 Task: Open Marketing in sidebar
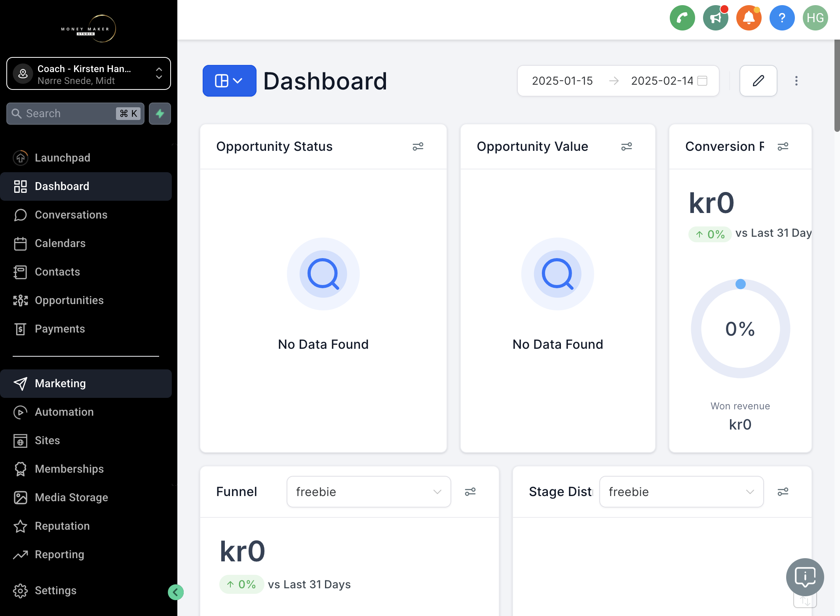[86, 383]
